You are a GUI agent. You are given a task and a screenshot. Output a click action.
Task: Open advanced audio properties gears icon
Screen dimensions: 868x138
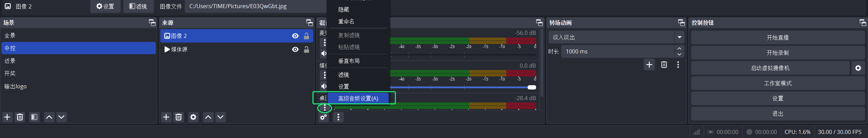[324, 117]
